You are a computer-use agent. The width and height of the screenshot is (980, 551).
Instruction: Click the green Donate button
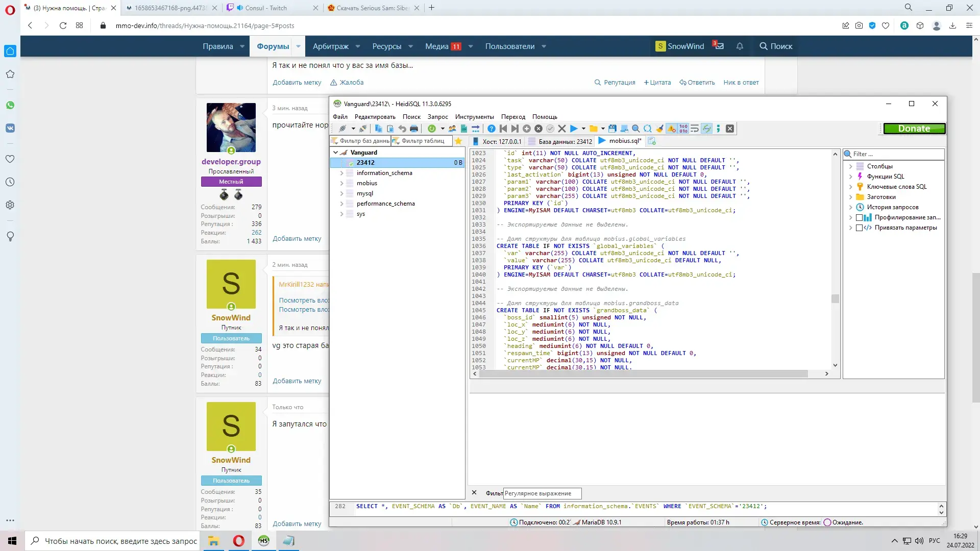tap(914, 129)
